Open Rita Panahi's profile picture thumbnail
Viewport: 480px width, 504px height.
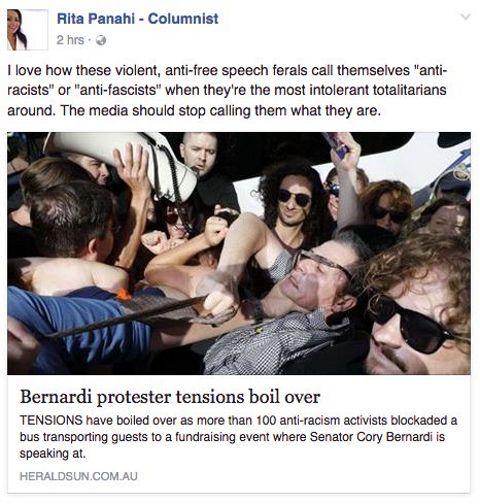click(x=27, y=30)
